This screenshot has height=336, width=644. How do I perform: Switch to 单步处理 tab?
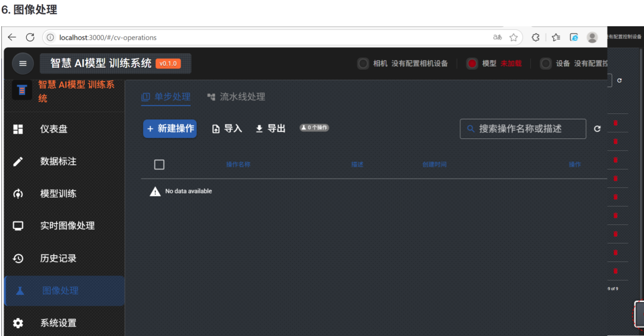(x=166, y=97)
